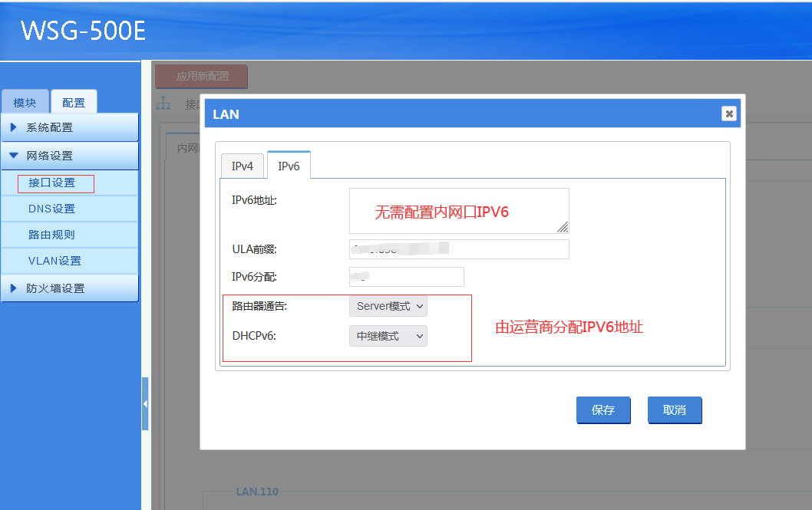
Task: Open the DHCPv6 中继模式 dropdown
Action: coord(388,336)
